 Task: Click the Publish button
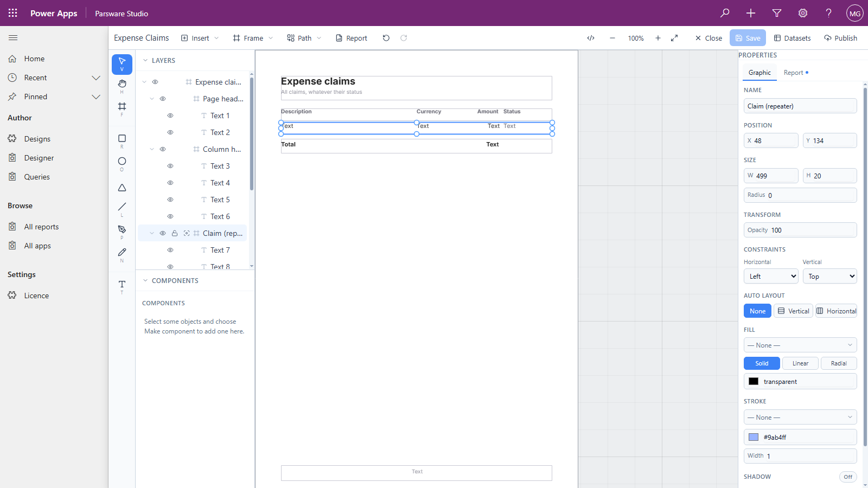click(x=840, y=38)
